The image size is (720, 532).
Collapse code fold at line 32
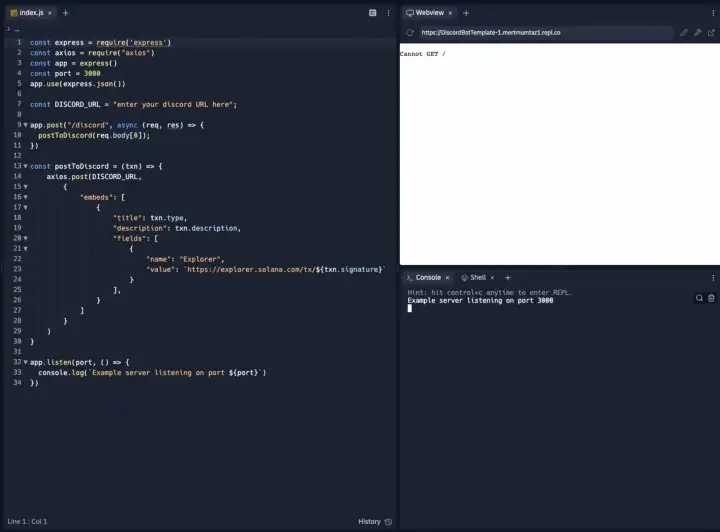point(26,362)
